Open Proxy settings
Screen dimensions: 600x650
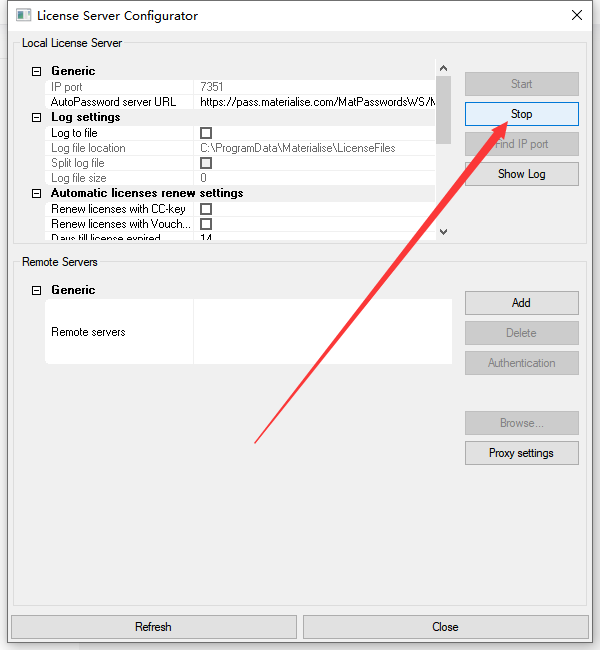[521, 453]
